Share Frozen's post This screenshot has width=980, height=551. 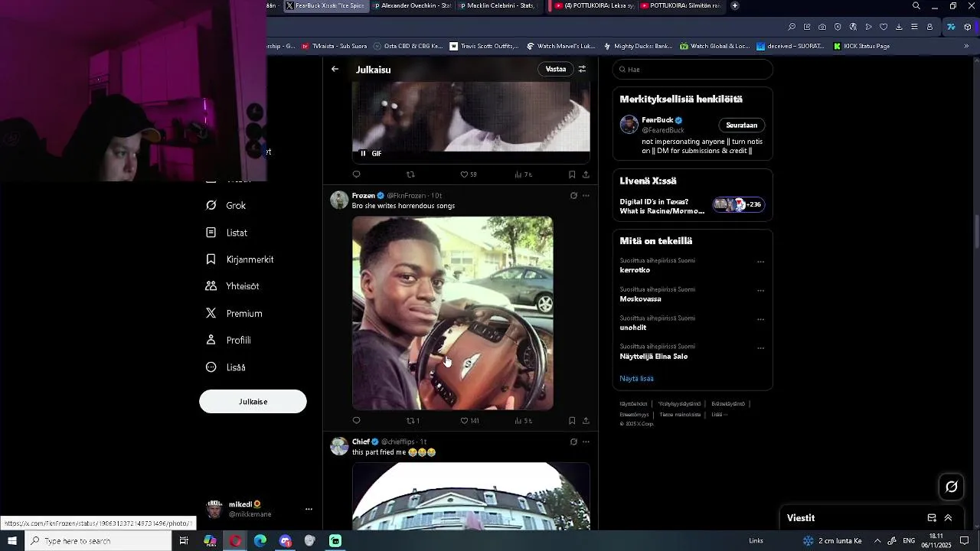(x=586, y=421)
